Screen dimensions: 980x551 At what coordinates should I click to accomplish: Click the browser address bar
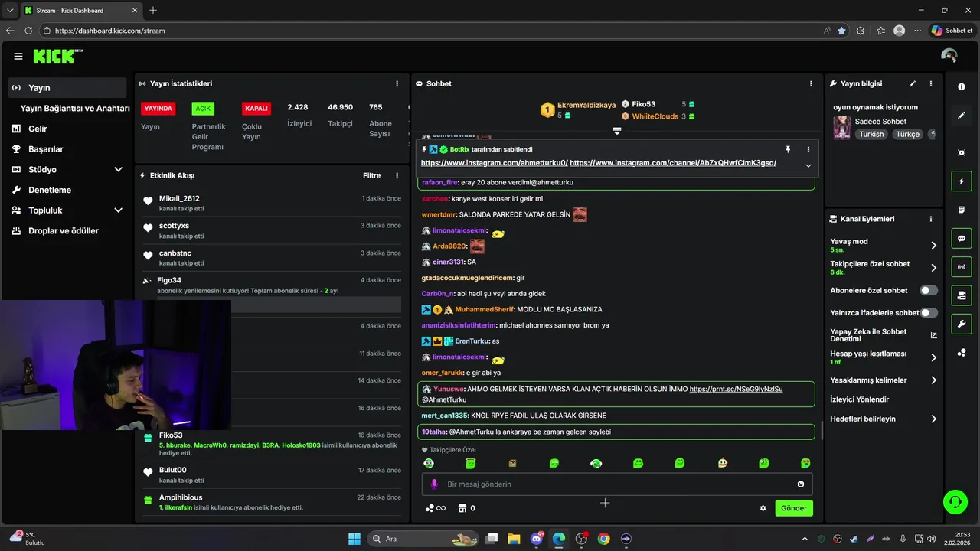click(x=429, y=31)
